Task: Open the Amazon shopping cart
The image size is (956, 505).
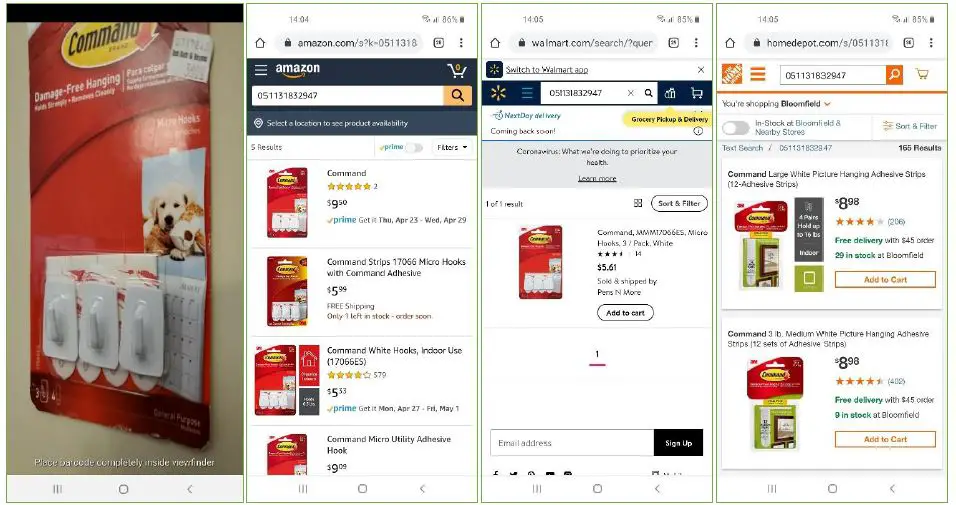Action: [x=457, y=71]
